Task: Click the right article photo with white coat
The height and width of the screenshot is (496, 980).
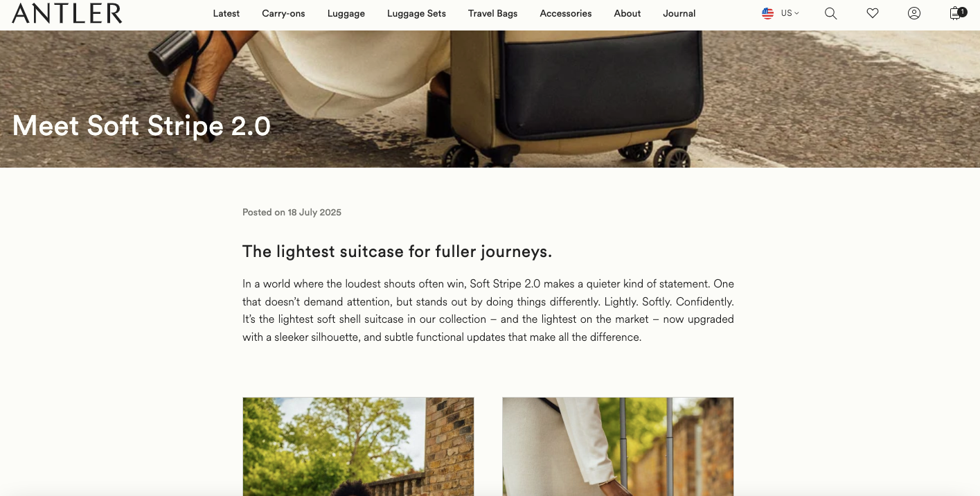Action: click(618, 446)
